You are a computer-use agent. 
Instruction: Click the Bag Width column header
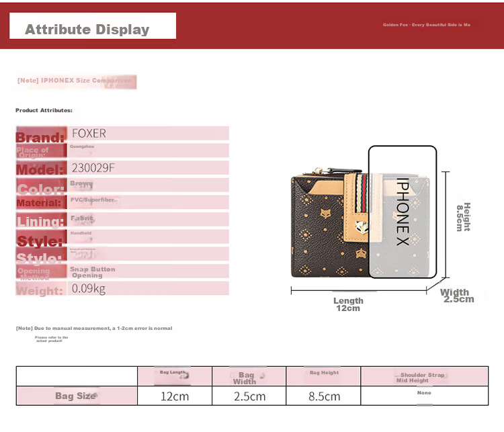tap(249, 376)
